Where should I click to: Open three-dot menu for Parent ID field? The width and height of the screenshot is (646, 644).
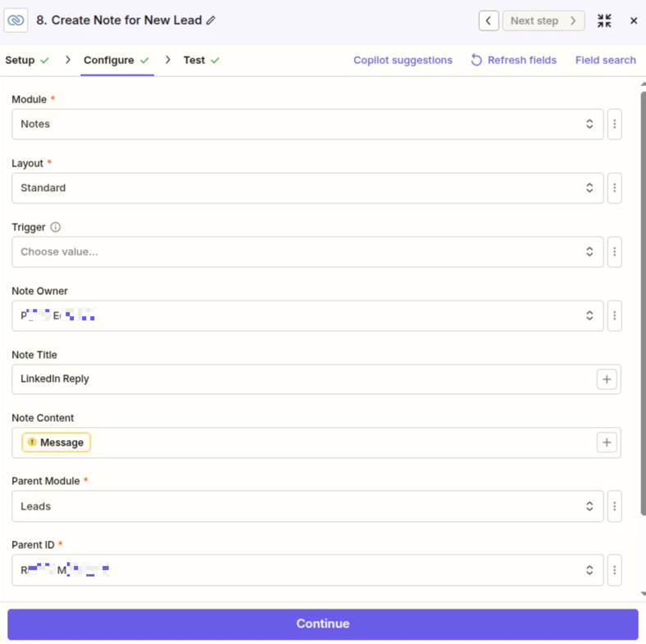click(614, 570)
